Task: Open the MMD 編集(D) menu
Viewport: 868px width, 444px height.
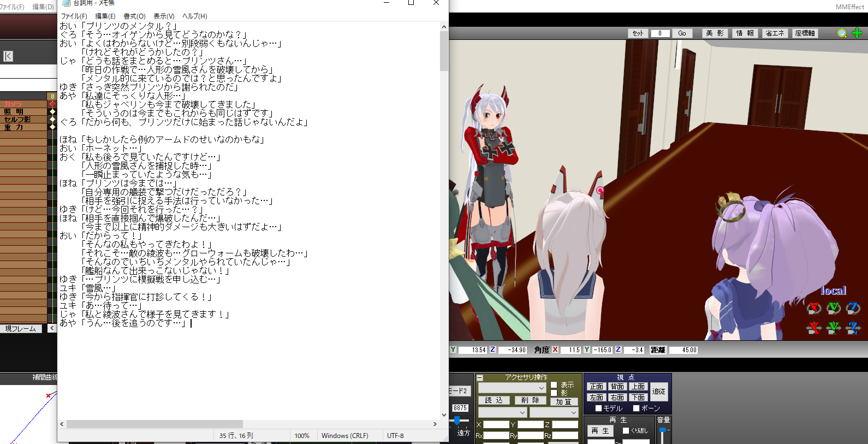Action: [x=43, y=7]
